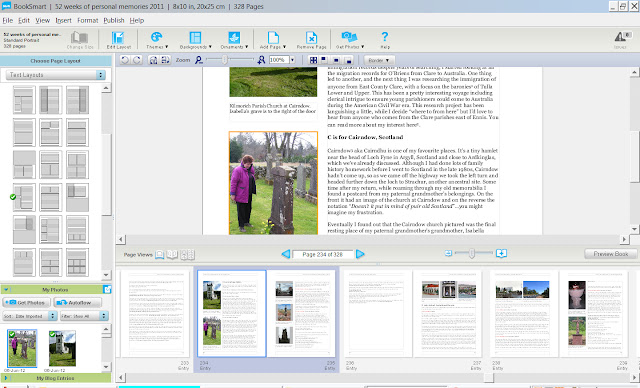Image resolution: width=640 pixels, height=388 pixels.
Task: Open the Themes dropdown
Action: (x=157, y=40)
